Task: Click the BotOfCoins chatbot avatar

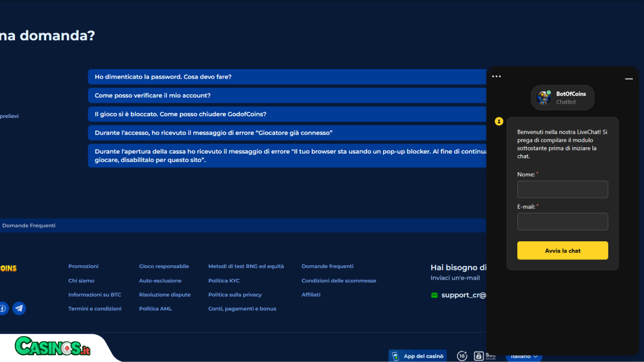Action: click(x=544, y=98)
